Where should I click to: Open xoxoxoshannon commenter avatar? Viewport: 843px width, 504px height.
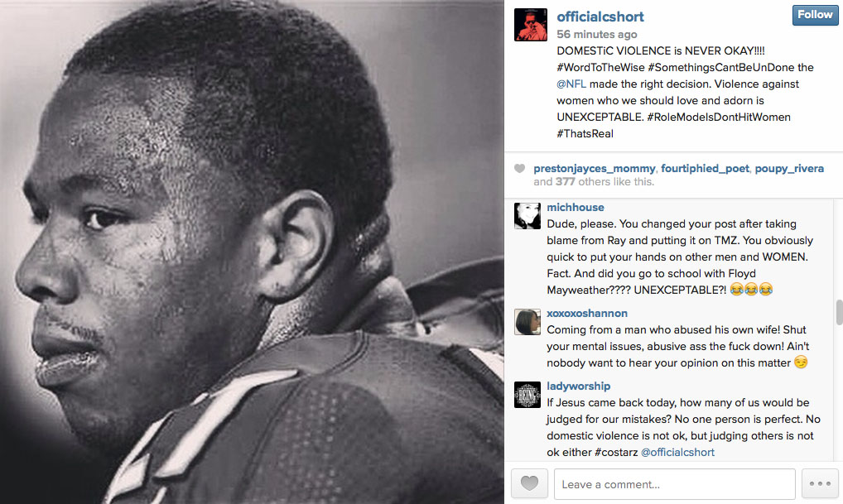click(527, 322)
